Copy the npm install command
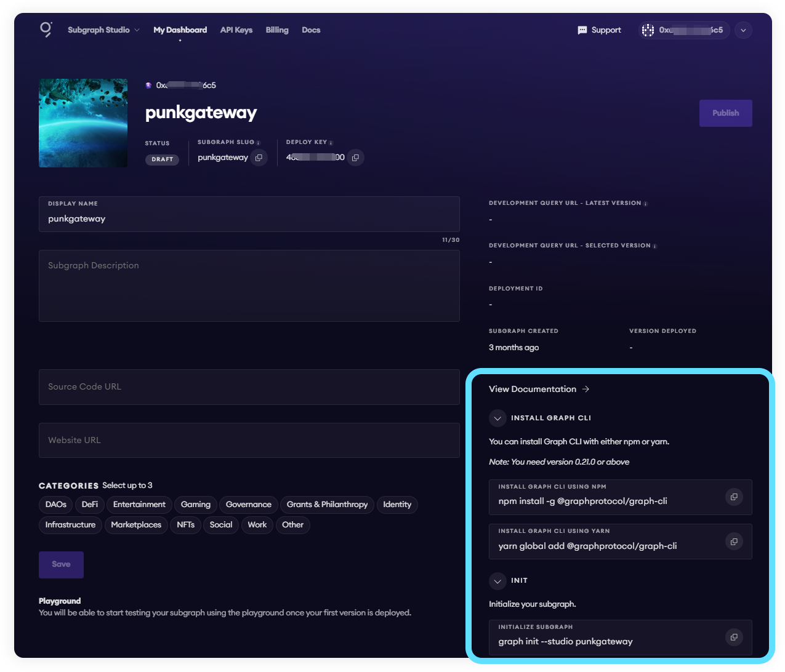785x672 pixels. (x=733, y=497)
